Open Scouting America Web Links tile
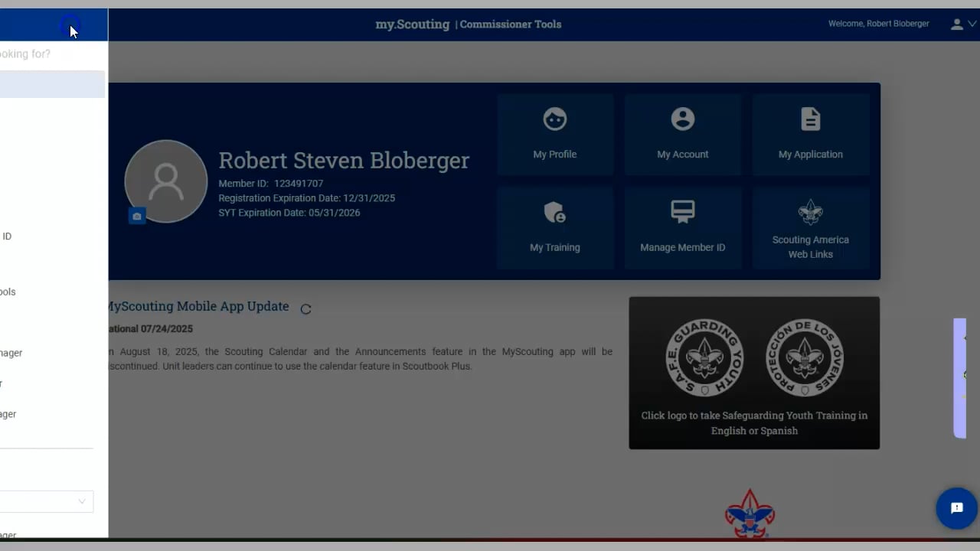The image size is (980, 551). tap(811, 227)
